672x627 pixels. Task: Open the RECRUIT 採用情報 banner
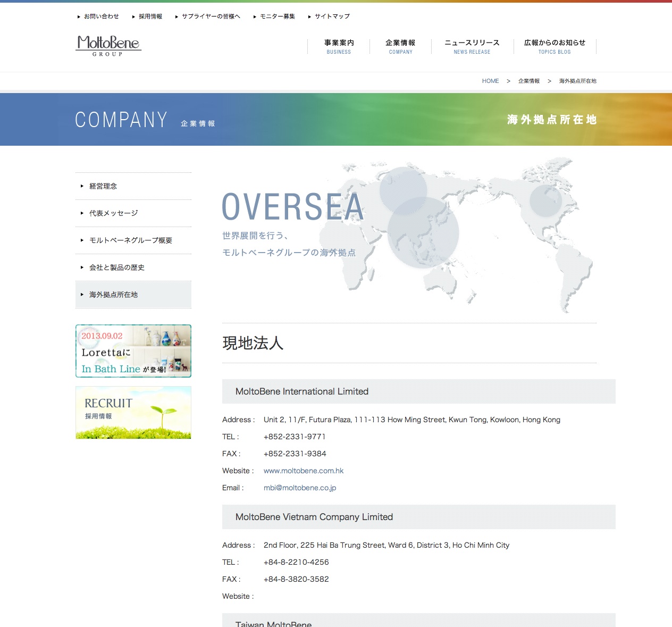(133, 413)
